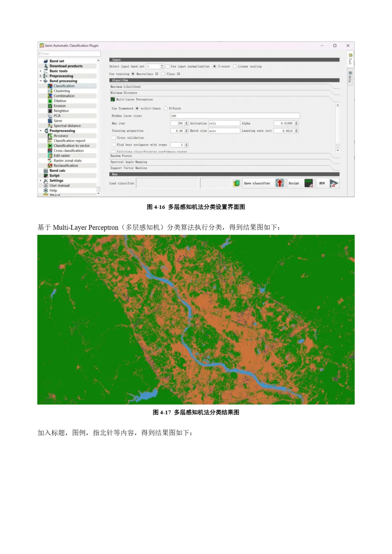Open the Cross classification icon
This screenshot has width=392, height=554.
coord(50,151)
